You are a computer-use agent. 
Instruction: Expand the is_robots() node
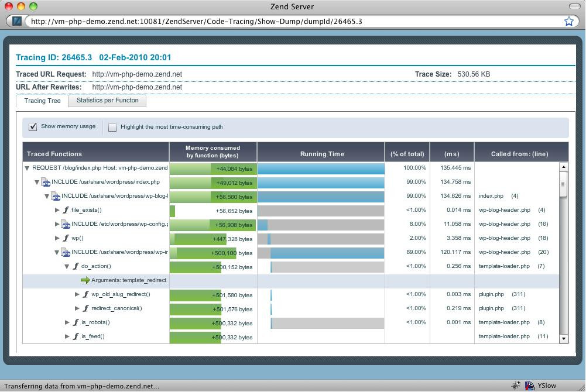click(x=67, y=322)
